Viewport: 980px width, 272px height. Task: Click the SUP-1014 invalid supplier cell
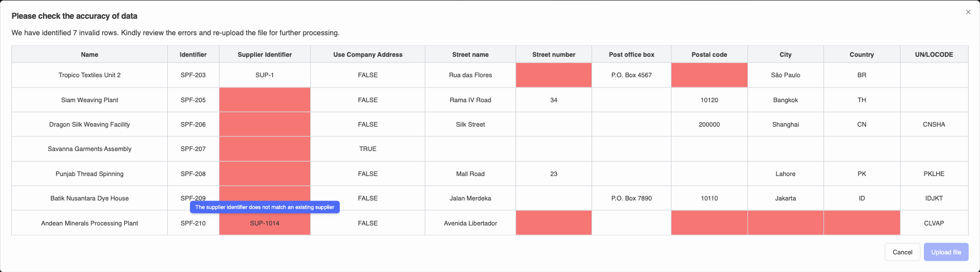tap(265, 224)
